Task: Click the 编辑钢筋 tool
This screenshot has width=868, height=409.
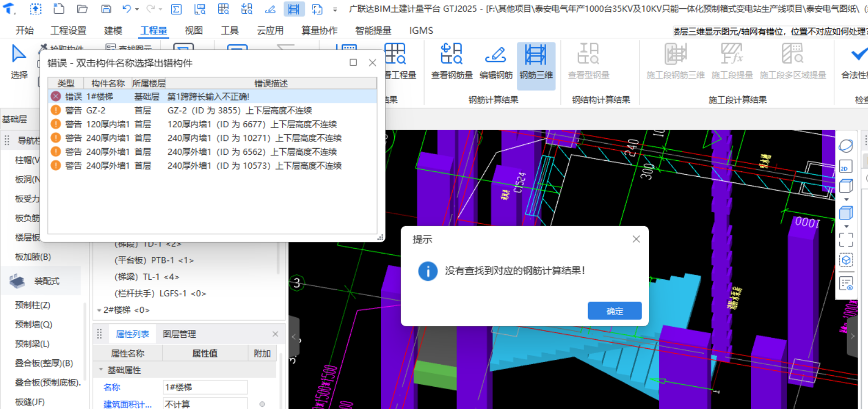Action: (x=496, y=62)
